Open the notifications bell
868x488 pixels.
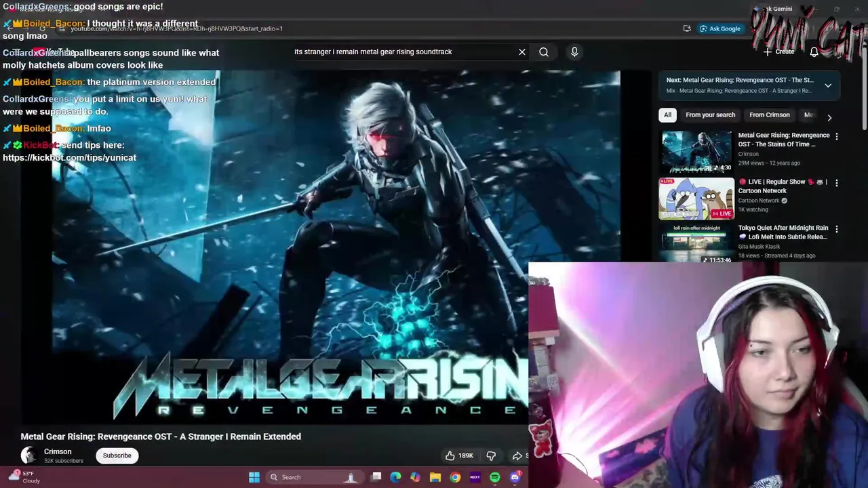pos(814,52)
